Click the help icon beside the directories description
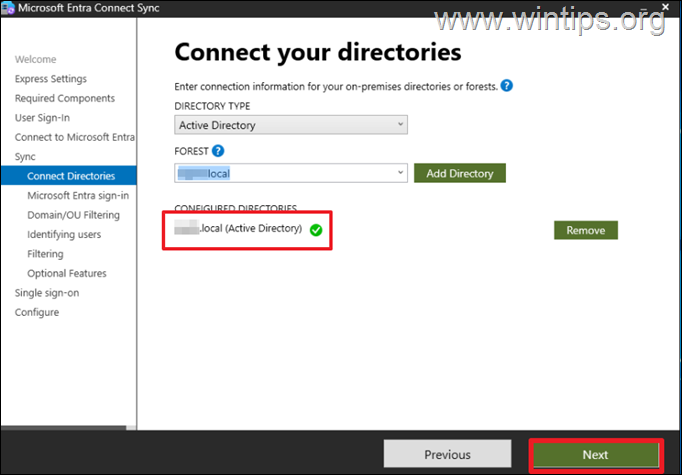This screenshot has width=682, height=475. click(506, 86)
